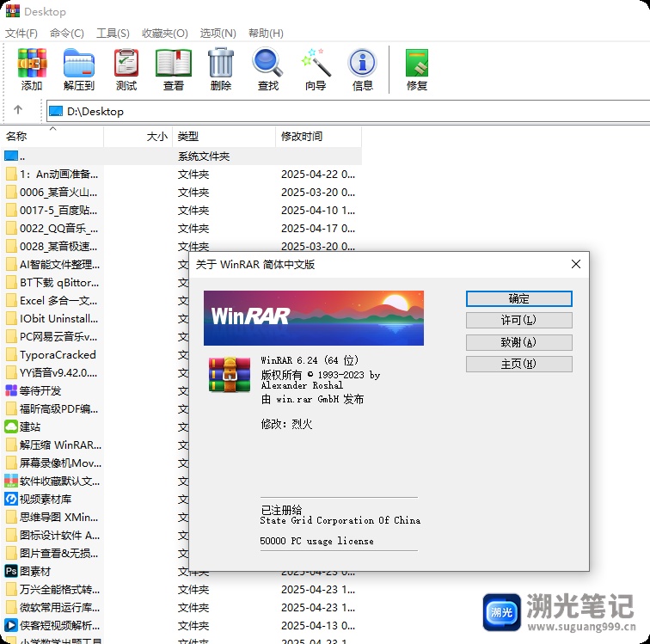Click the 主页(H) button
The height and width of the screenshot is (644, 650).
pos(518,364)
